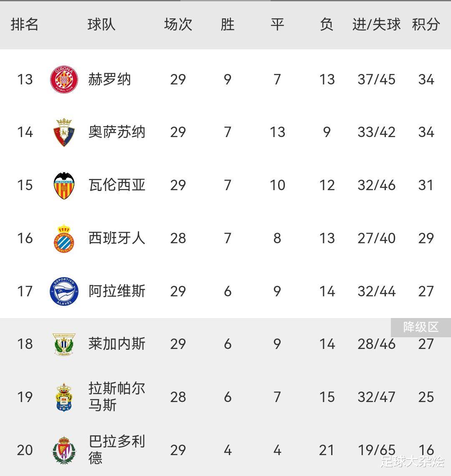Select the Real Valladolid crest icon
Image resolution: width=451 pixels, height=476 pixels.
coord(64,450)
